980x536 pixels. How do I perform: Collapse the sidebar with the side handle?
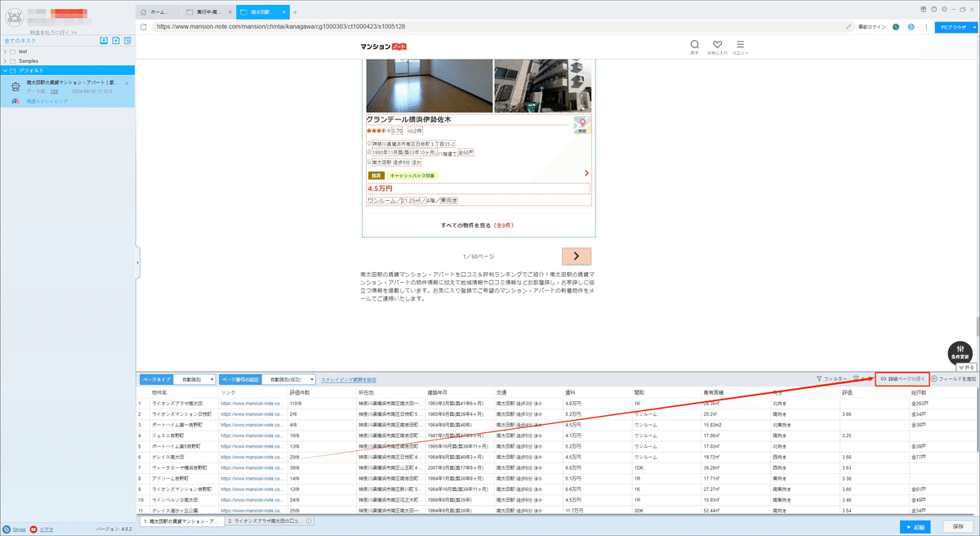click(136, 262)
